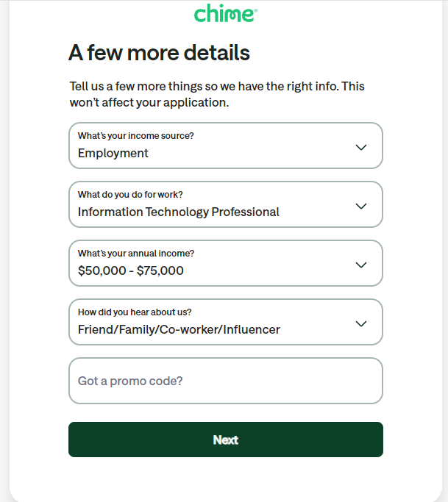Click the chevron arrow beside Information Technology Professional
448x502 pixels.
click(x=360, y=206)
